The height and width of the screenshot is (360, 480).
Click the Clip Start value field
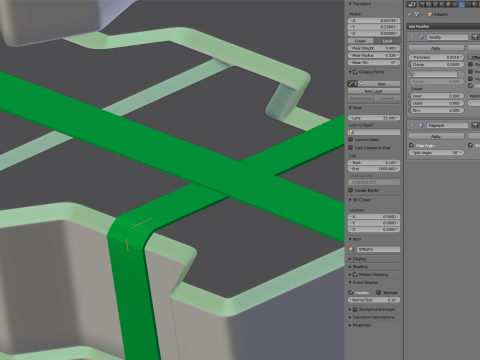374,162
